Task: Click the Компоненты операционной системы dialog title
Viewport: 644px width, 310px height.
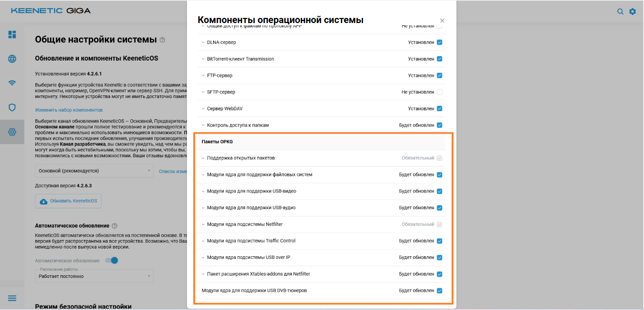Action: pyautogui.click(x=280, y=20)
